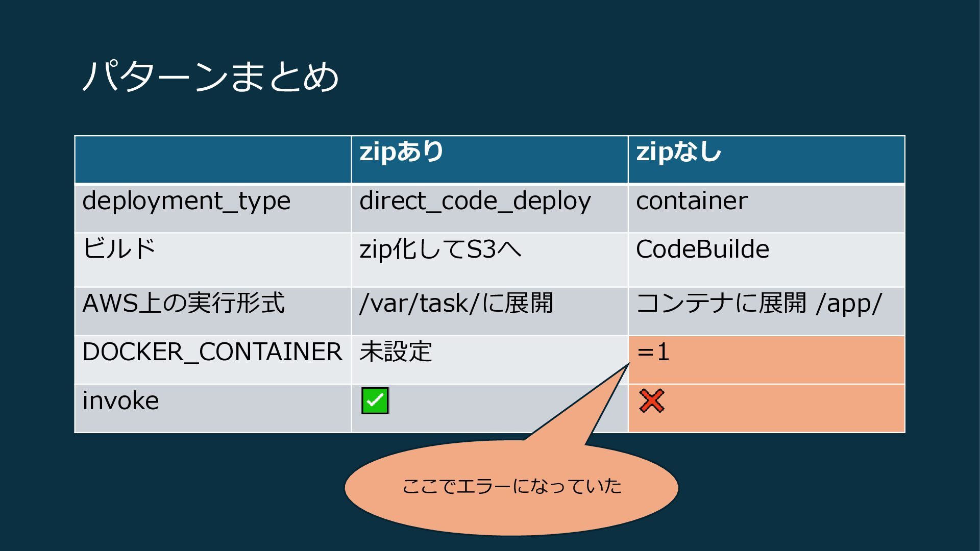This screenshot has width=980, height=551.
Task: Click the empty top-left header cell
Action: [213, 160]
